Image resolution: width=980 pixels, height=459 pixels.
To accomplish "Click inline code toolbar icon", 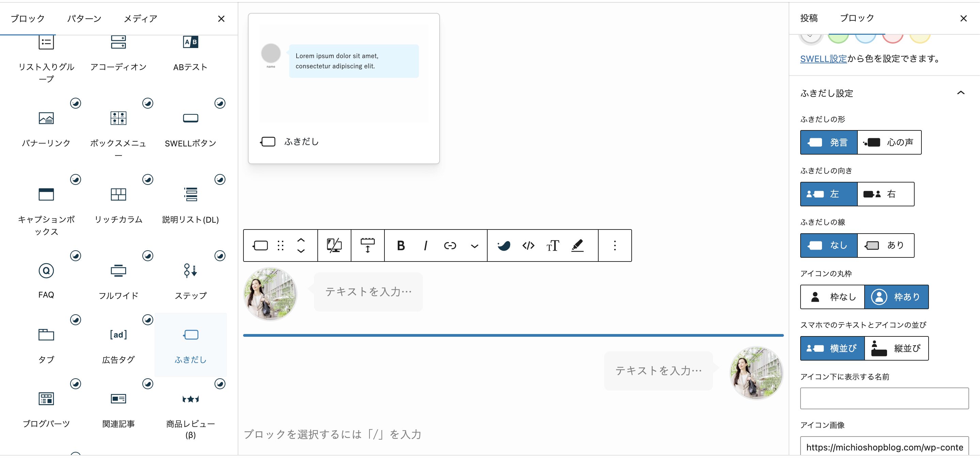I will point(528,246).
